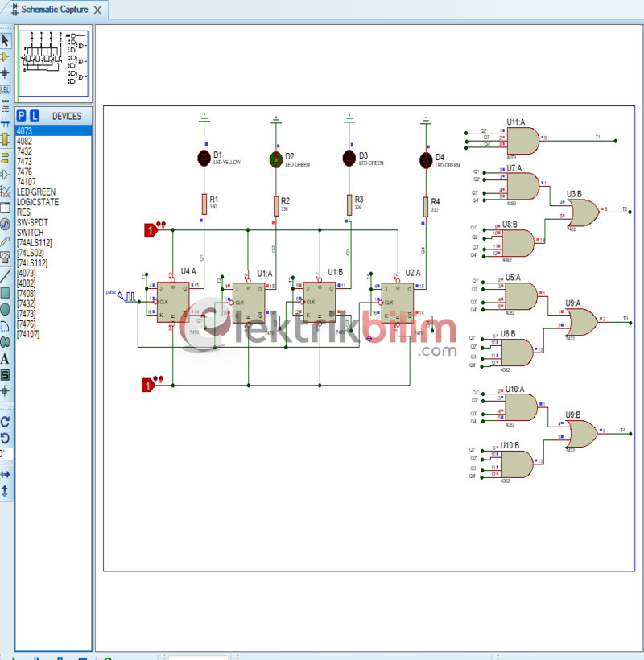Toggle the lower logic state input
Screen dimensions: 644x660
pos(149,386)
